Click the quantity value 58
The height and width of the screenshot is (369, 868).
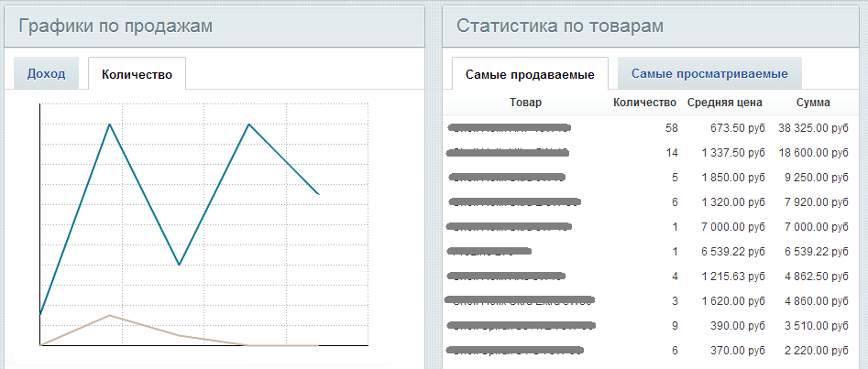pyautogui.click(x=672, y=128)
